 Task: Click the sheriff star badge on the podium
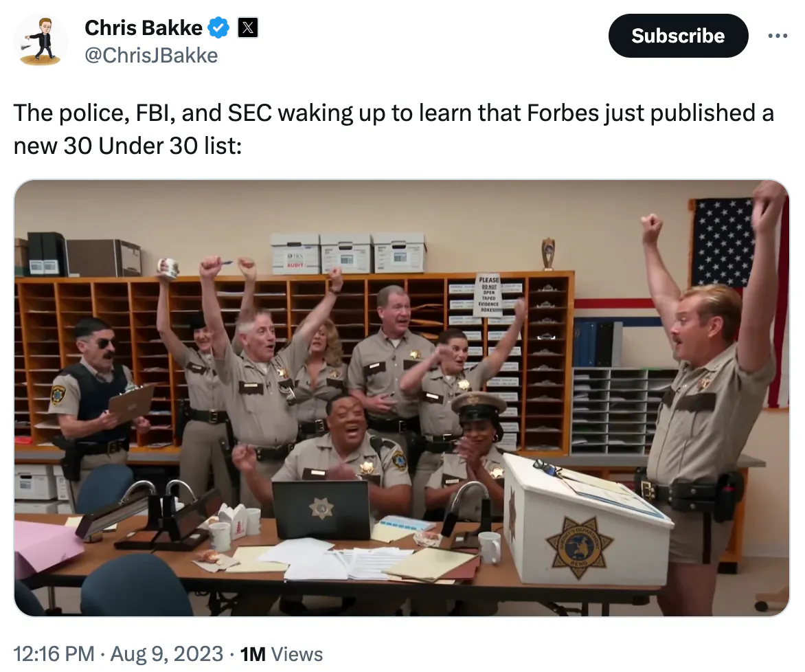tap(578, 547)
